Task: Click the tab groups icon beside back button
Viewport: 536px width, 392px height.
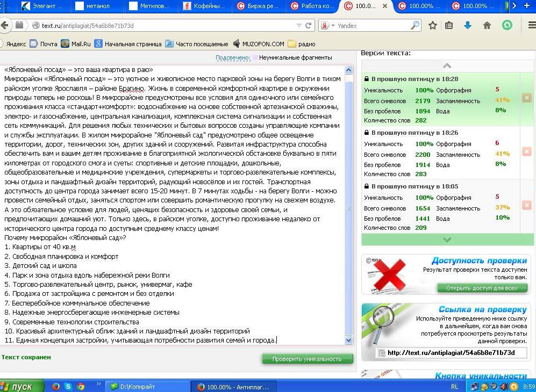Action: click(19, 25)
